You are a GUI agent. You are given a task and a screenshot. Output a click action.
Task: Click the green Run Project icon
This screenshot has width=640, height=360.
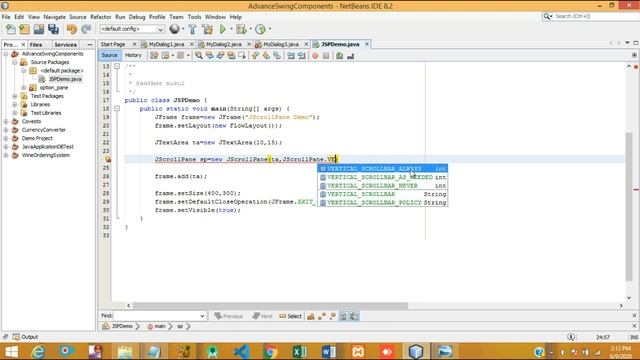click(223, 29)
